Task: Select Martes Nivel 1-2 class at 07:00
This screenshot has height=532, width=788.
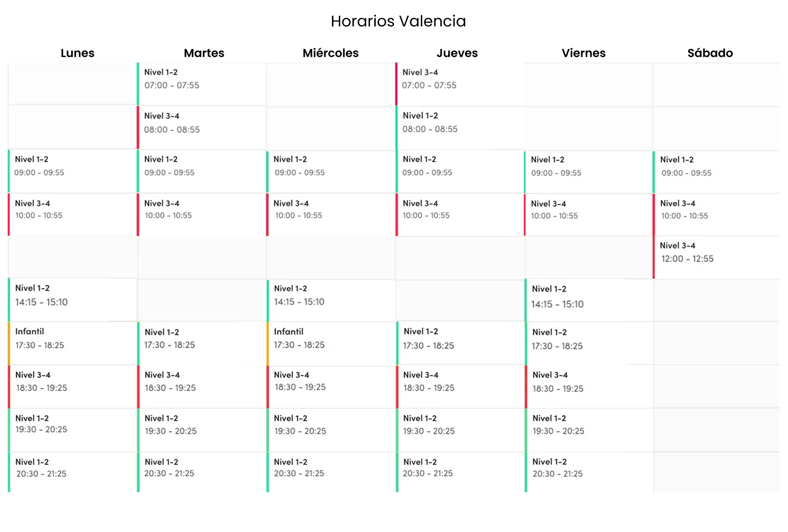Action: (202, 84)
